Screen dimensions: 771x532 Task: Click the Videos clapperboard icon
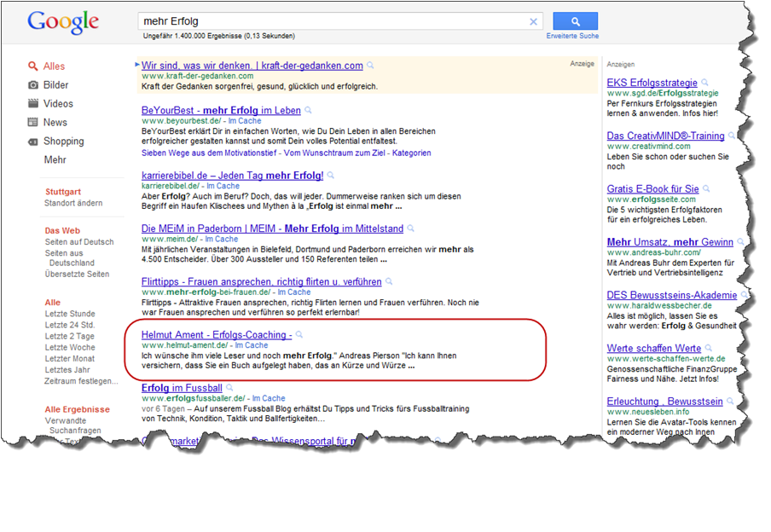[x=33, y=103]
